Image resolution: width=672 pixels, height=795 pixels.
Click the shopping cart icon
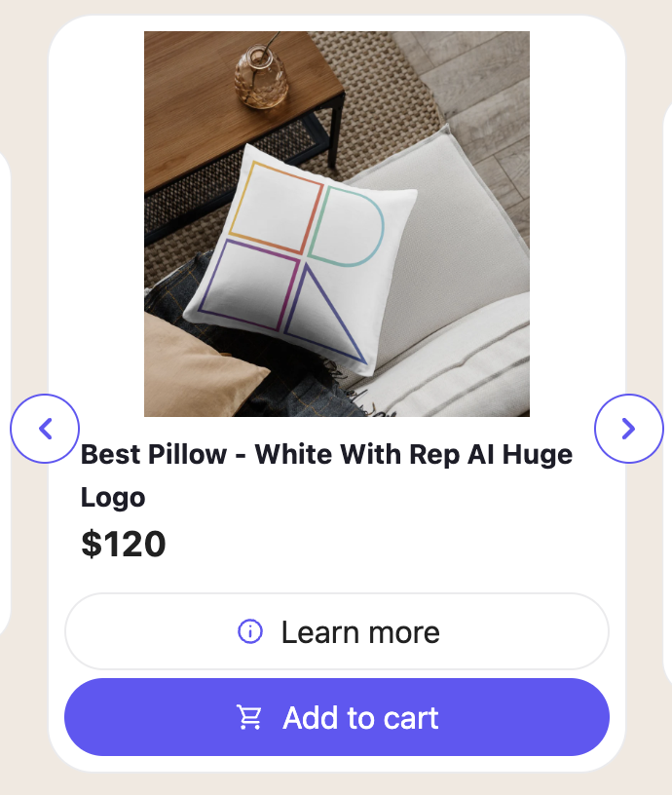(x=249, y=717)
